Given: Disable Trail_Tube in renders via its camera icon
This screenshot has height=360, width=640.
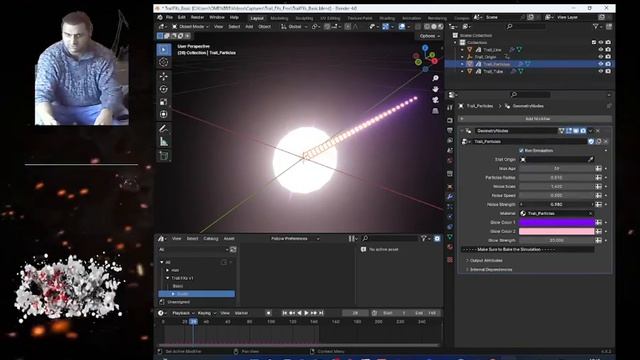Looking at the screenshot, I should coord(608,71).
